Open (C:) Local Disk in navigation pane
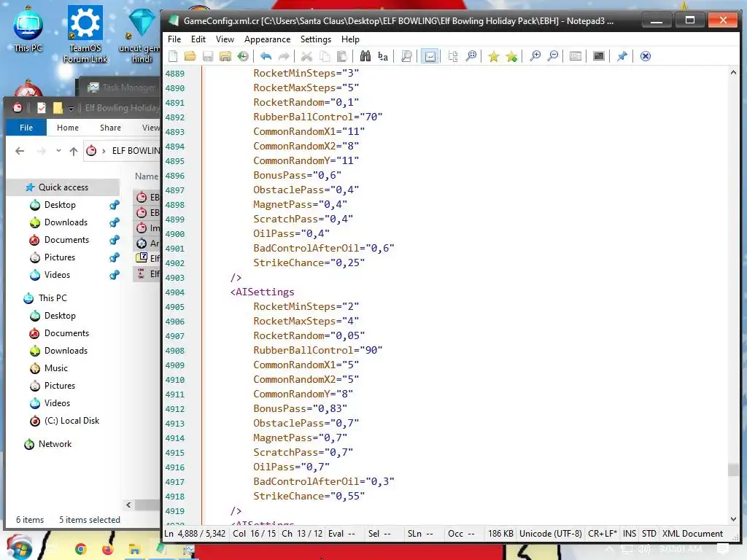 (71, 421)
